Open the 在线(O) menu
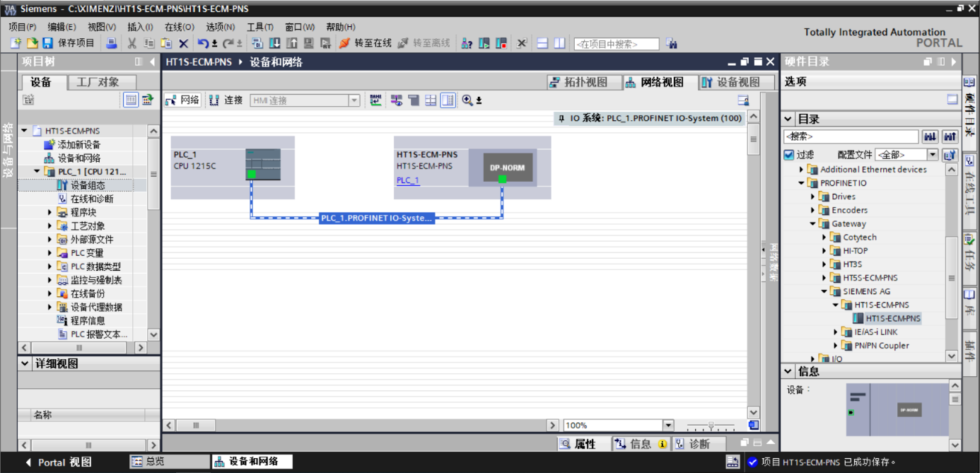 180,27
